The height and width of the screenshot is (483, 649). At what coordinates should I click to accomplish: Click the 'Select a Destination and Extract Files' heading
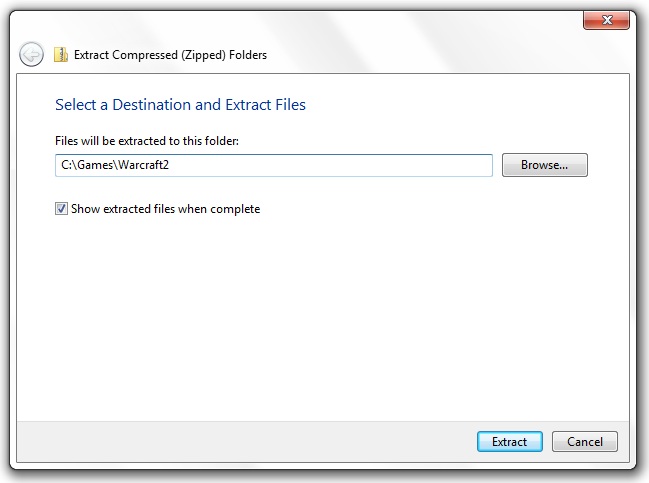180,105
